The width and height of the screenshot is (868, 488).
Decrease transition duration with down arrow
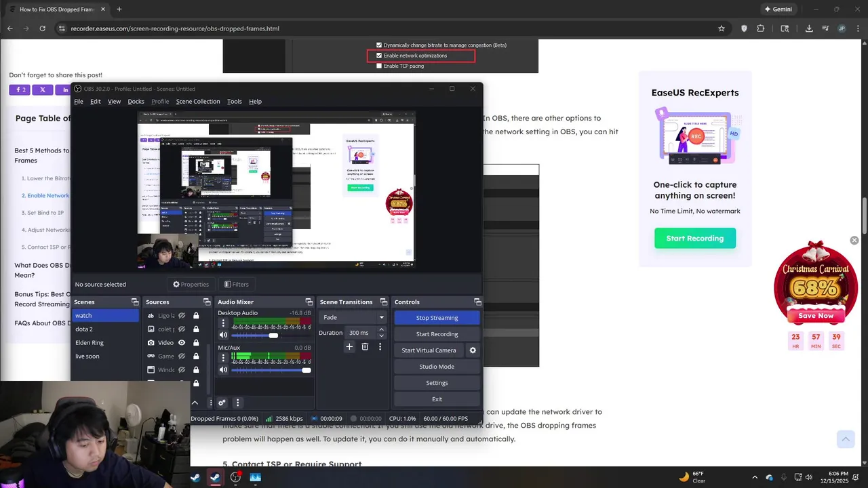pos(381,335)
